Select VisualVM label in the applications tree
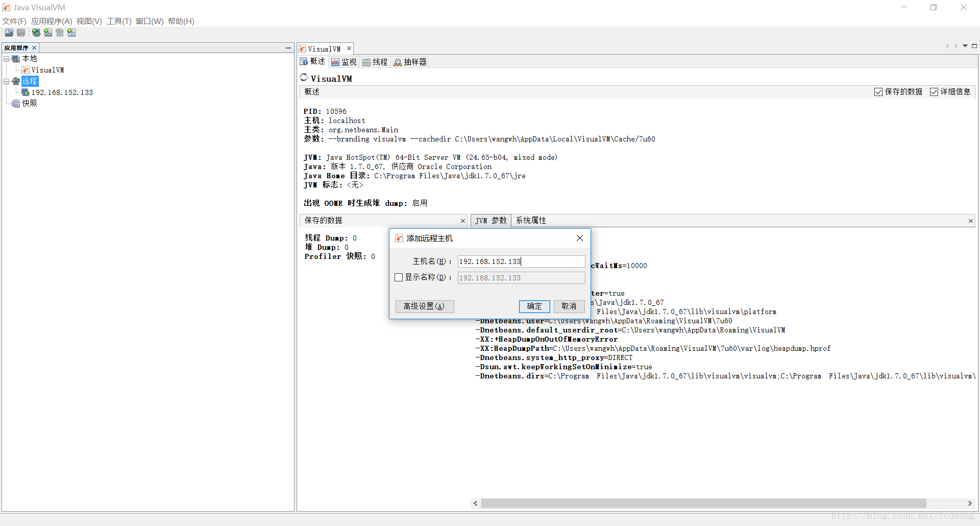 [47, 70]
